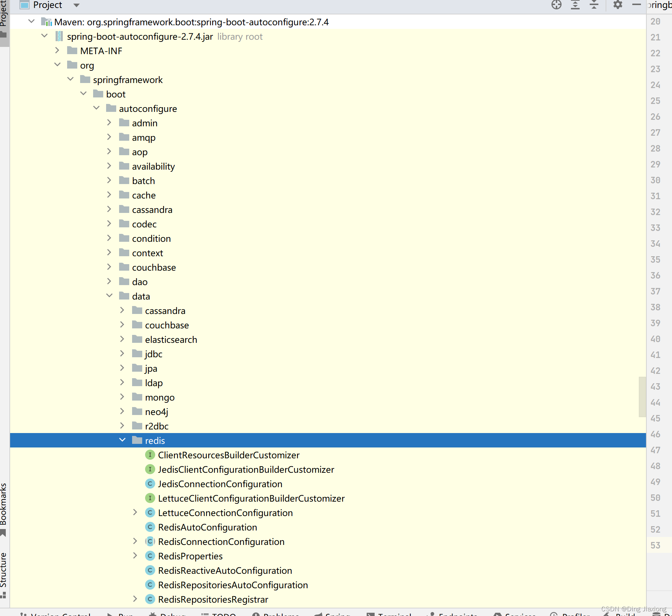Open the Project view selector dropdown arrow

76,5
